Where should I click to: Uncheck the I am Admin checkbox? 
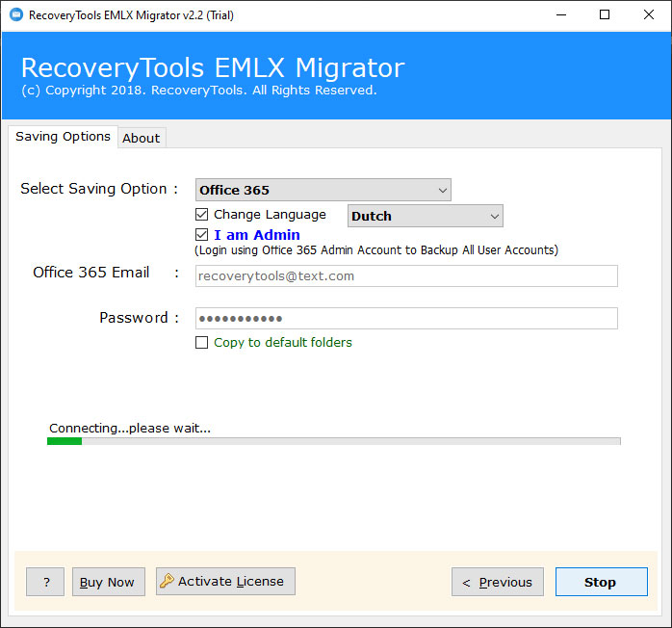[201, 234]
